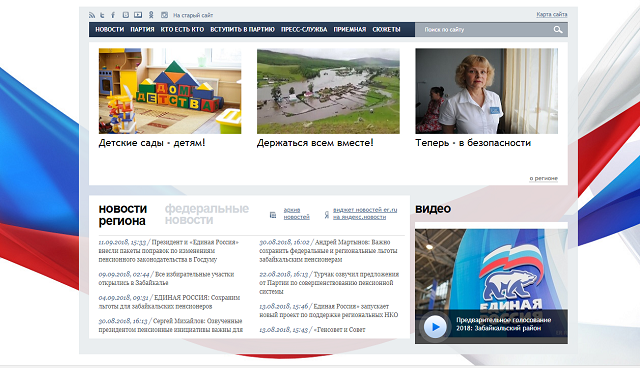Open the Odnoklassniki page icon

point(151,15)
